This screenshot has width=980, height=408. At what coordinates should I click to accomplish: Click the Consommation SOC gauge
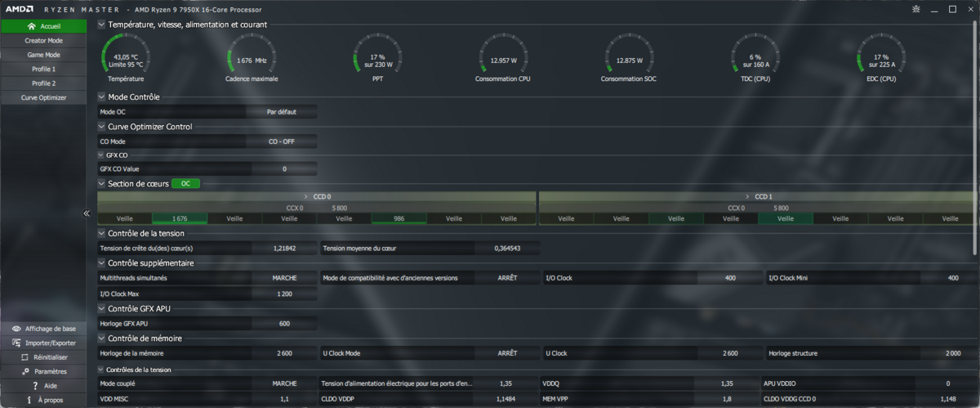click(629, 54)
